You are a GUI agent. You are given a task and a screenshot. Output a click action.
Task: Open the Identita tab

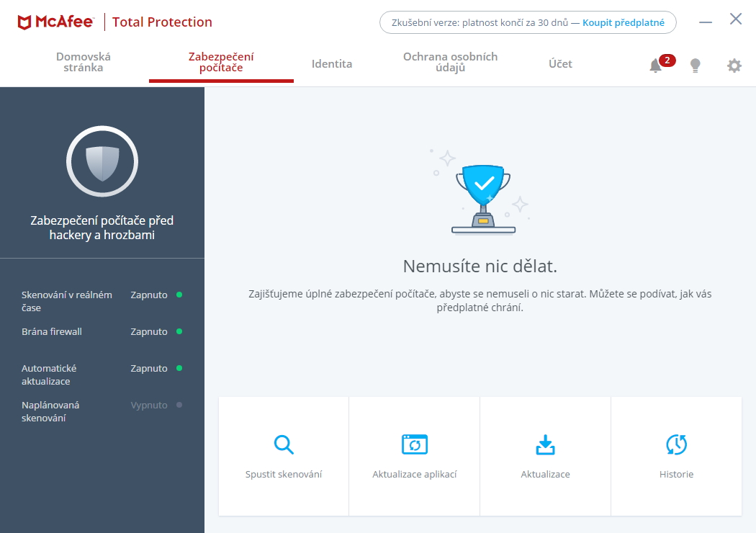point(332,63)
